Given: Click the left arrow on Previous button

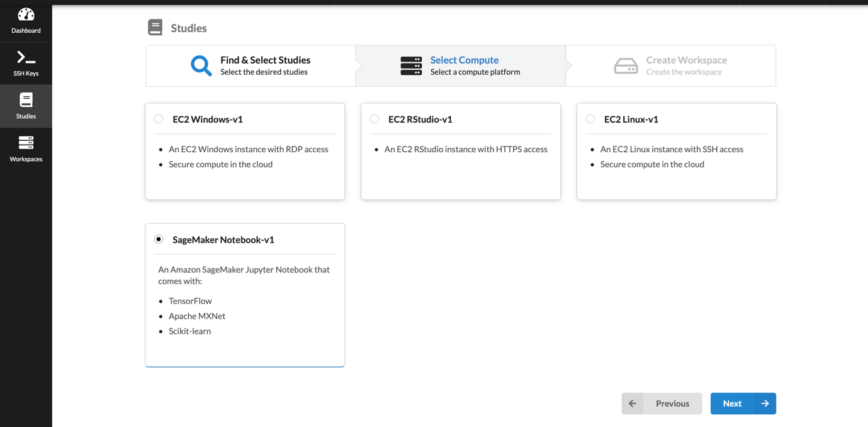Looking at the screenshot, I should [633, 404].
